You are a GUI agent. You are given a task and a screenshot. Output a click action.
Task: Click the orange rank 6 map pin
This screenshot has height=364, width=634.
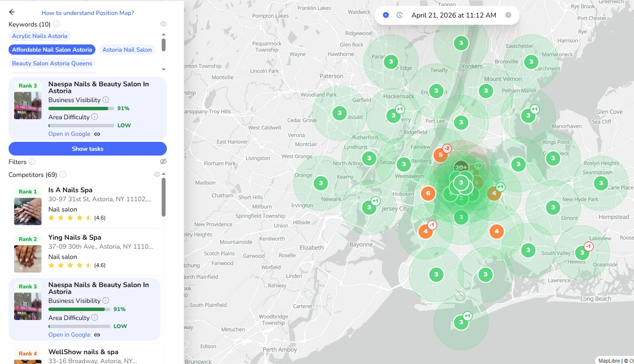pyautogui.click(x=428, y=193)
